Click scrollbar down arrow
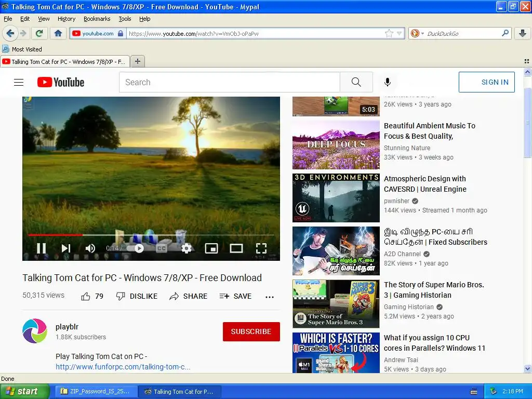 (x=527, y=368)
